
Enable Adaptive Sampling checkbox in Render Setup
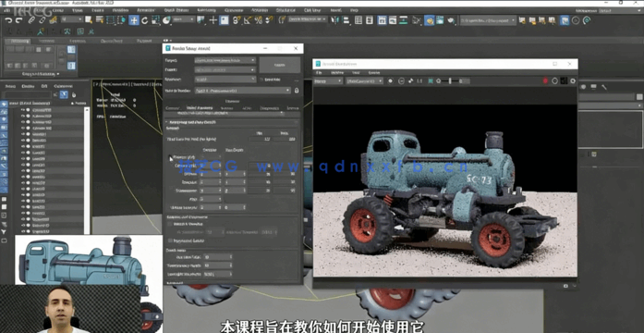point(170,224)
